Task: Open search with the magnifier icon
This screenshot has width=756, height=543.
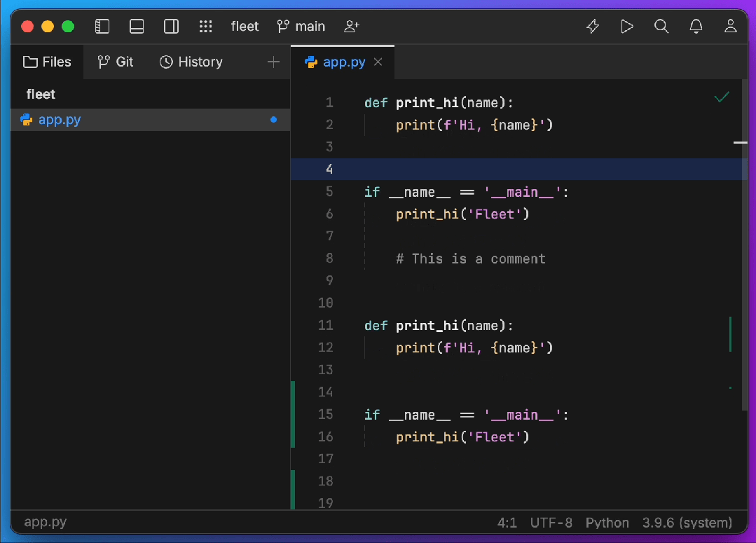Action: pyautogui.click(x=661, y=27)
